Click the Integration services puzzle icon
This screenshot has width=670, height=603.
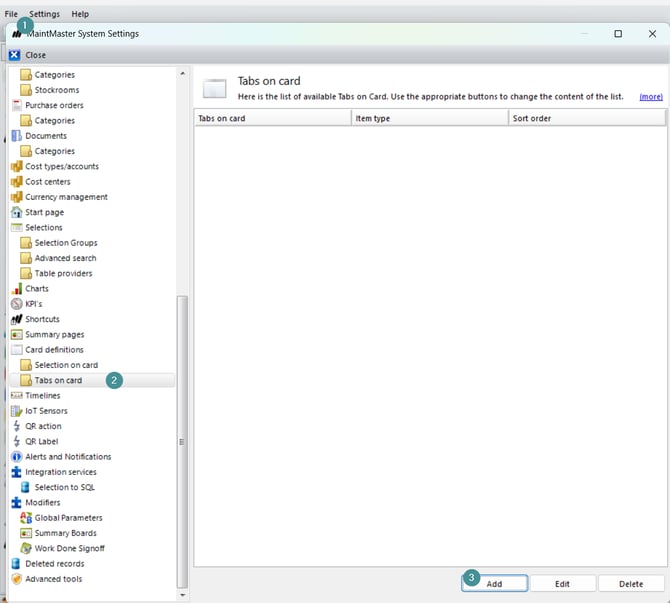[x=16, y=472]
